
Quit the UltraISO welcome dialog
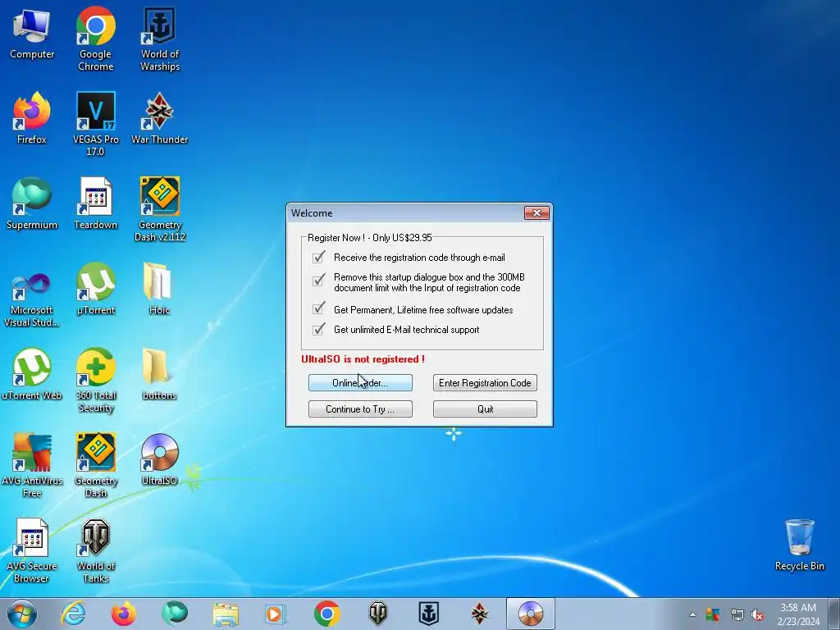click(x=485, y=409)
